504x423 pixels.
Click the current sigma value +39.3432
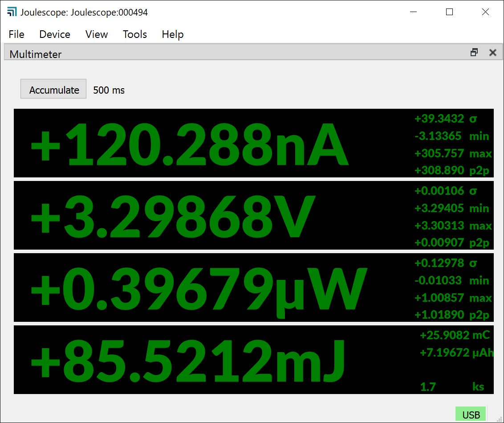tap(439, 119)
